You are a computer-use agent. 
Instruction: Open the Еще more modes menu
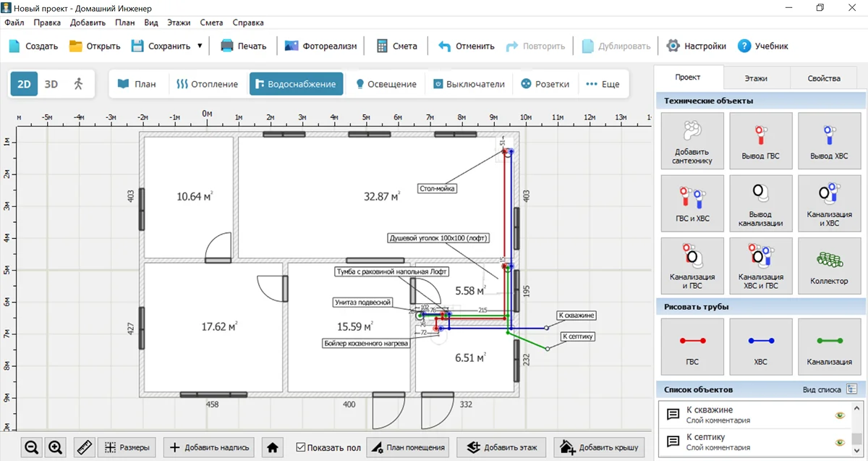[x=603, y=84]
